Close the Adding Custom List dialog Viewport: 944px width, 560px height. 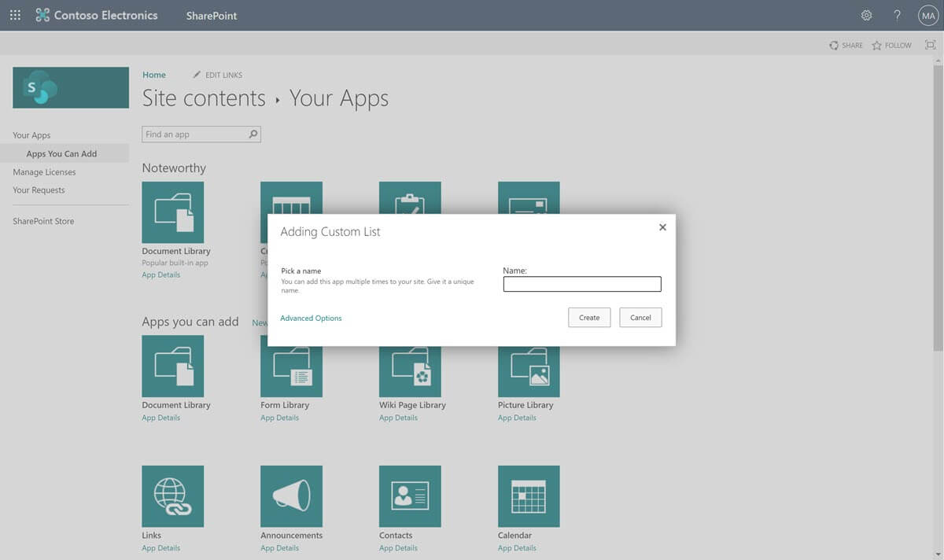tap(662, 227)
